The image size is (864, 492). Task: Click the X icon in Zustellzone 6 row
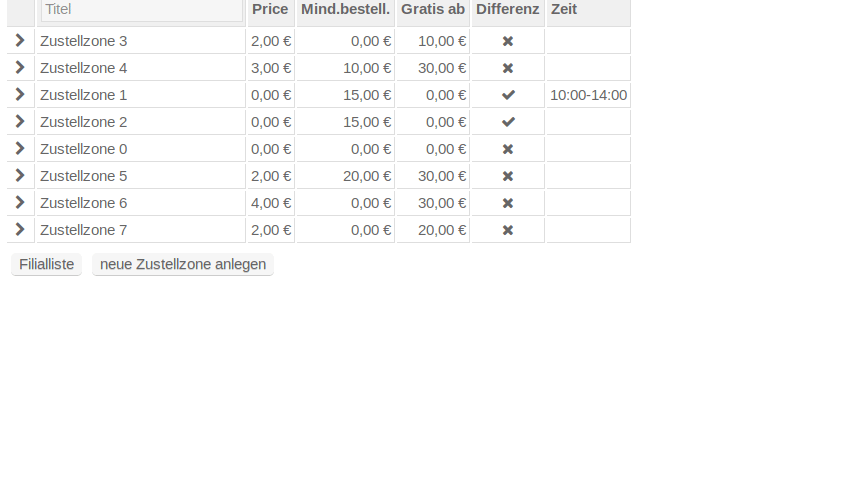[508, 203]
